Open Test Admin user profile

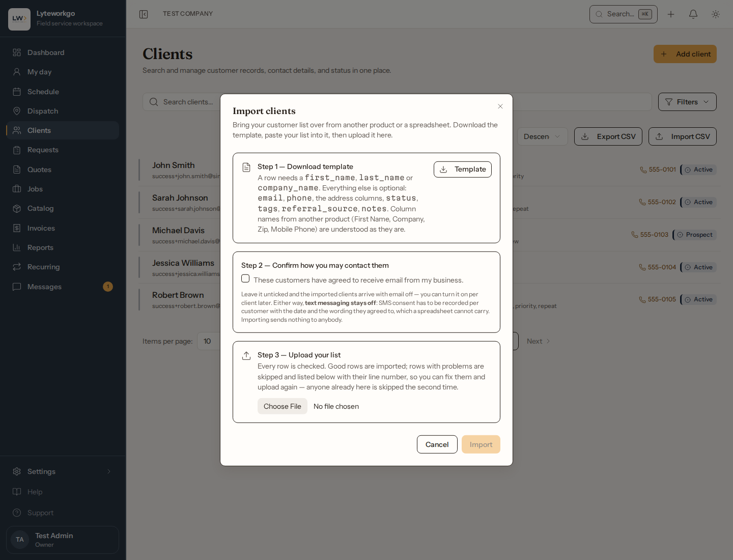pyautogui.click(x=63, y=540)
